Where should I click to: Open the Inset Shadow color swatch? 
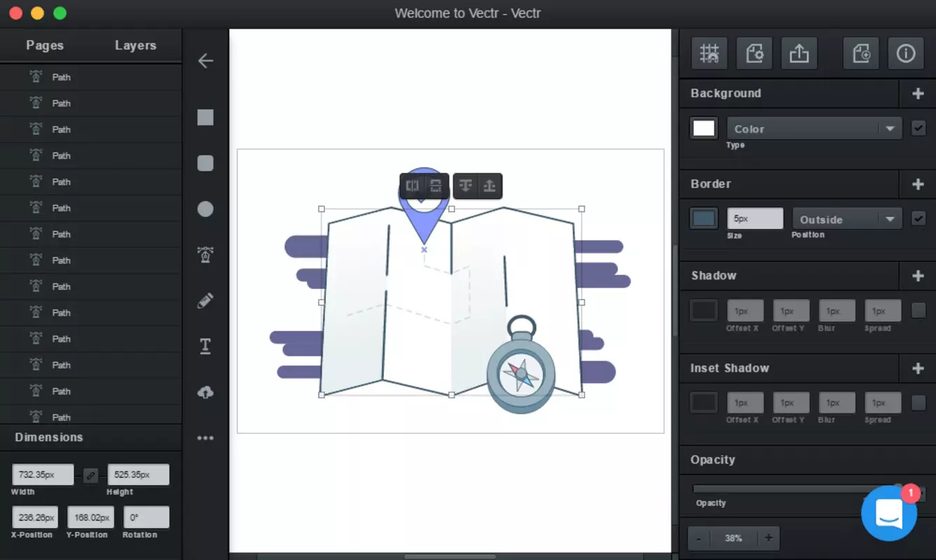[704, 402]
